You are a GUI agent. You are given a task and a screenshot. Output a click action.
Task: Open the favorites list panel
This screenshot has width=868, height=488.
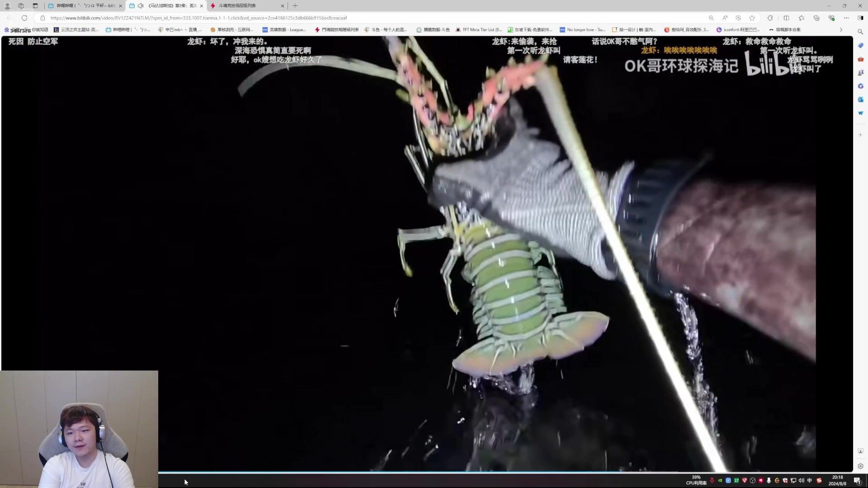pyautogui.click(x=801, y=18)
